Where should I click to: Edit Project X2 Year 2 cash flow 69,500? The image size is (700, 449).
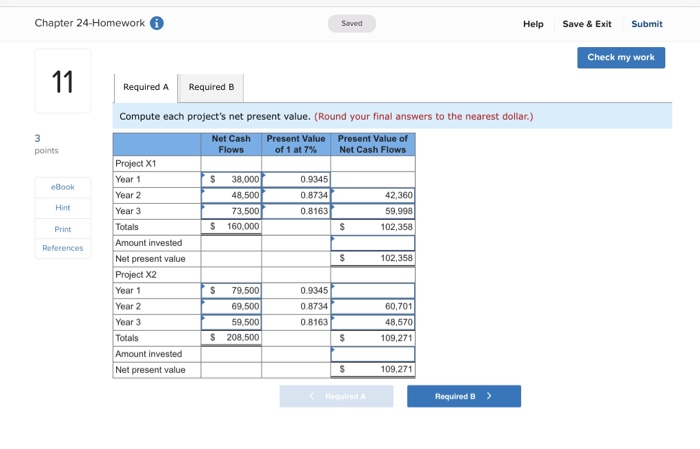231,307
